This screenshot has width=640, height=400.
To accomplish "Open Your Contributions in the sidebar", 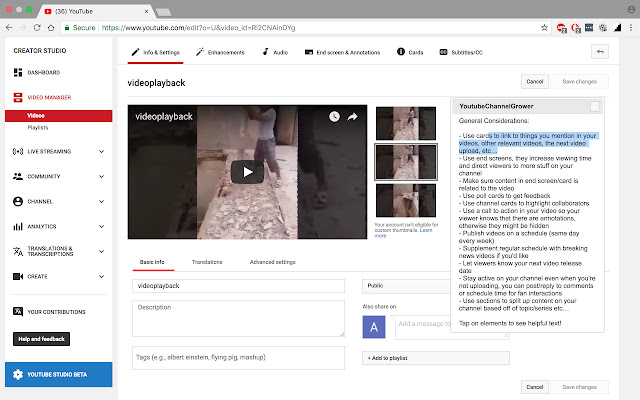I will pos(49,312).
